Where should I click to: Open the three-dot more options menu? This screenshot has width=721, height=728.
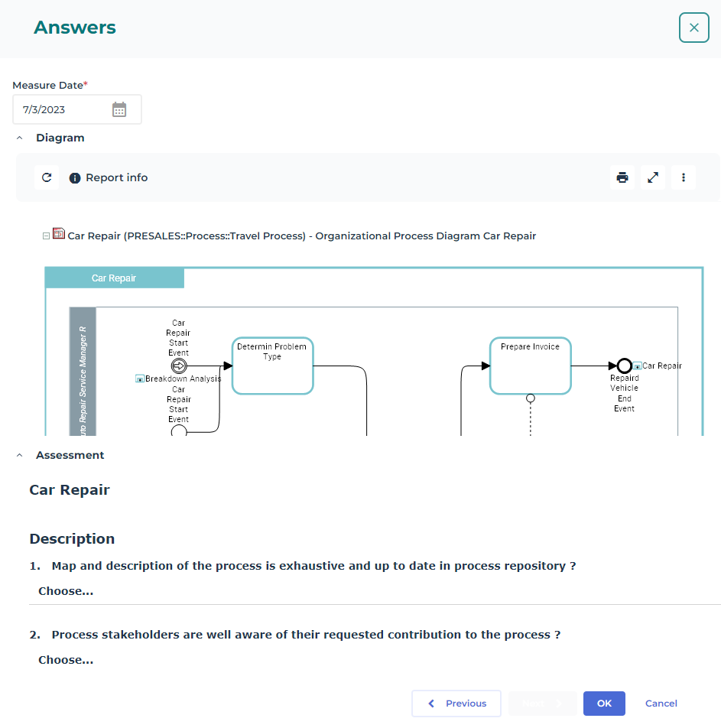684,177
